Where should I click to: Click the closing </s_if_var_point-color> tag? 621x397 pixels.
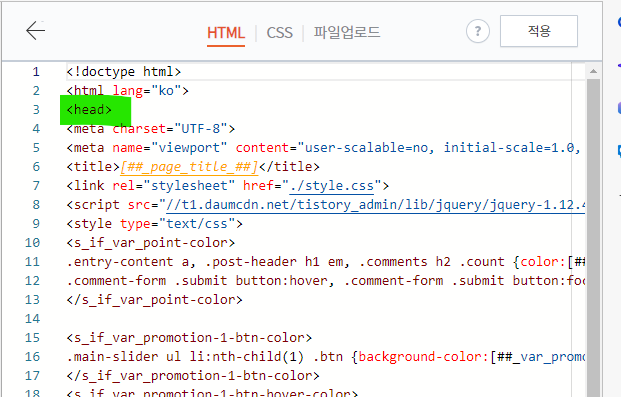(x=154, y=300)
